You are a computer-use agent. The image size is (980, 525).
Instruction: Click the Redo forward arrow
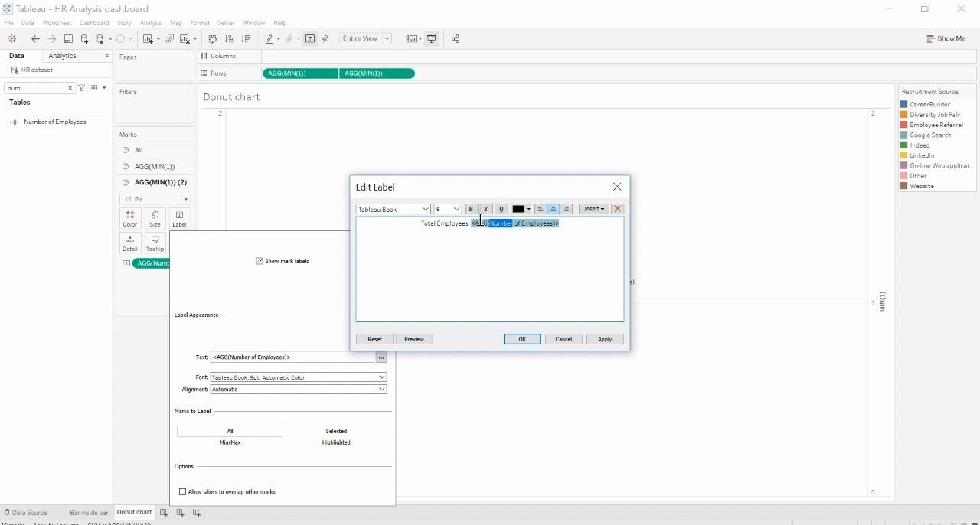coord(51,38)
